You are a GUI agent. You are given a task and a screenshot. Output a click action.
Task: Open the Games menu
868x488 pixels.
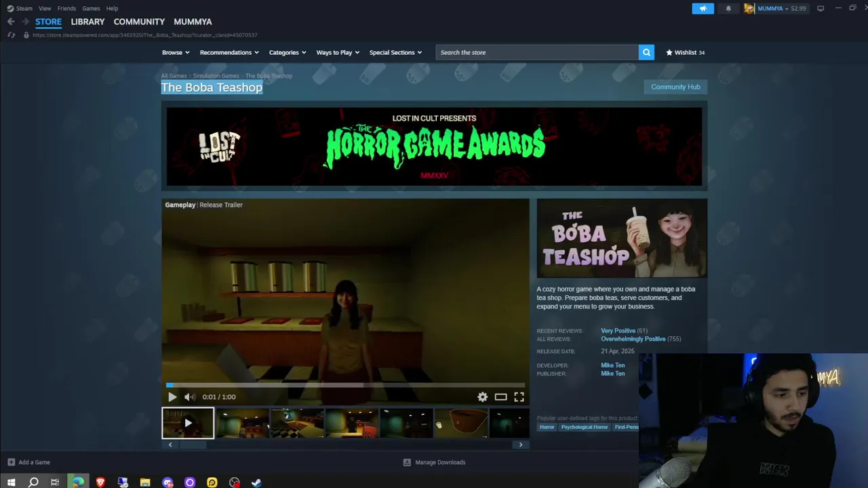91,8
